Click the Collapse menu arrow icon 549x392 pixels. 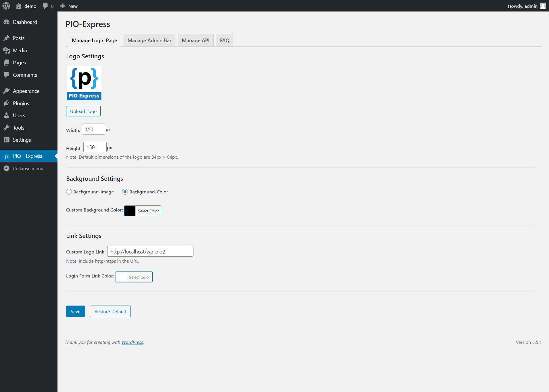pos(6,168)
